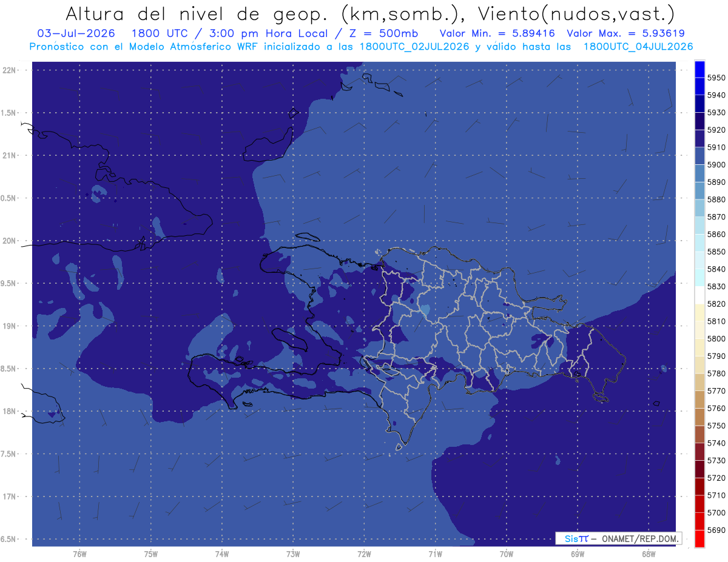Viewport: 728px width, 562px height.
Task: Click the '22N' latitude axis label
Action: 9,70
